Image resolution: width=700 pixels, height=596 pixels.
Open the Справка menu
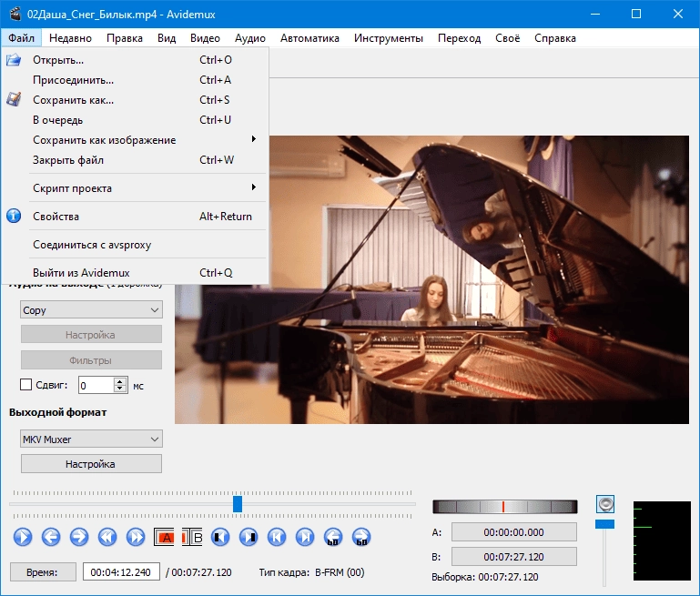(555, 38)
